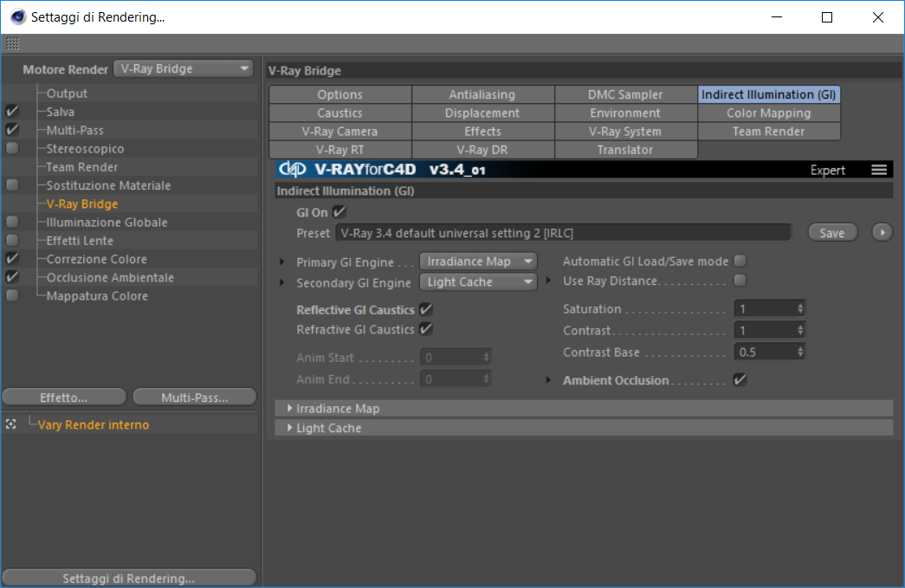Select V-Ray Bridge in settings list
This screenshot has height=588, width=905.
tap(82, 204)
